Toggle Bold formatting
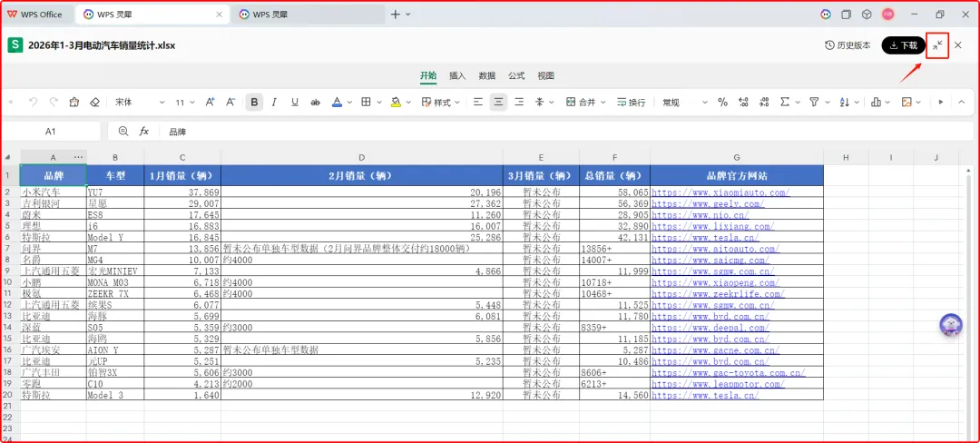This screenshot has width=980, height=443. pyautogui.click(x=254, y=102)
